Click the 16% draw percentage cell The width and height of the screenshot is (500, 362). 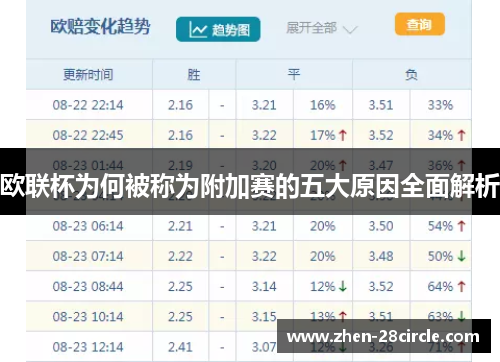coord(323,105)
